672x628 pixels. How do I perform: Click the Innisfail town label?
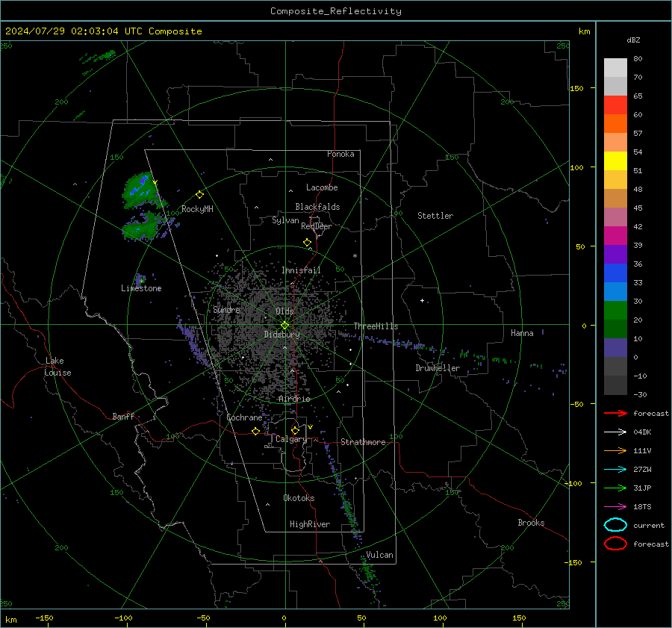(x=301, y=270)
